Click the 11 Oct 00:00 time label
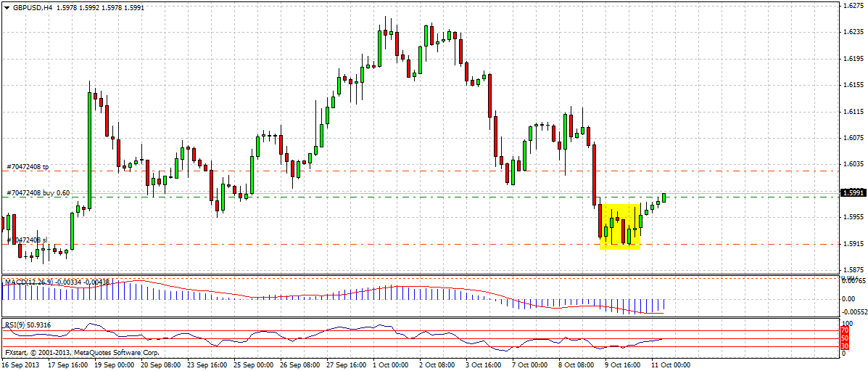 point(670,365)
